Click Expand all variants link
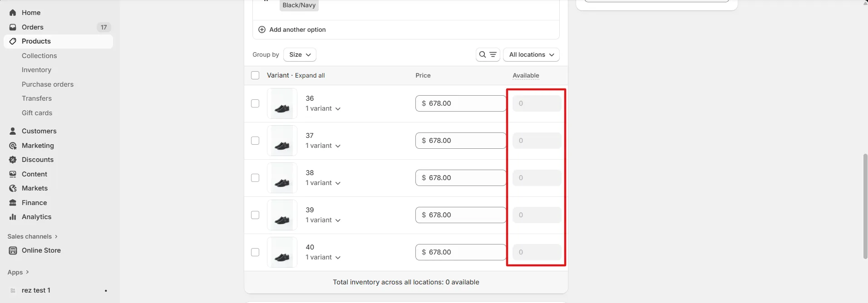Viewport: 868px width, 303px height. pos(310,75)
